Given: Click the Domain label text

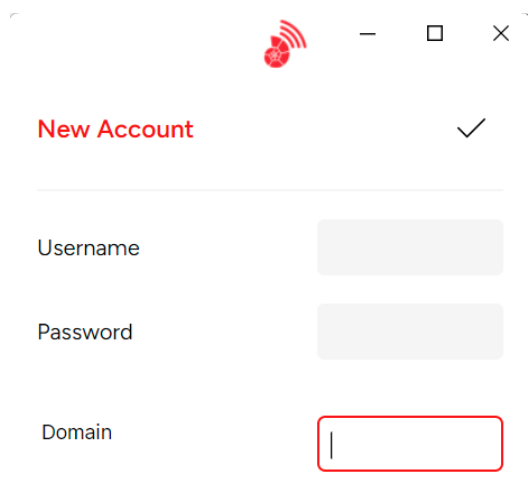Looking at the screenshot, I should point(77,432).
